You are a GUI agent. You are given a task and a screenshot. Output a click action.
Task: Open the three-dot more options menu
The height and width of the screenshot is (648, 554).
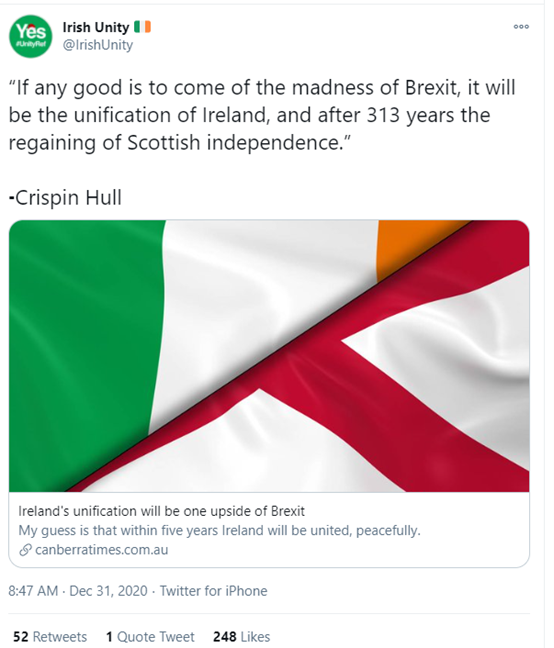pyautogui.click(x=521, y=27)
